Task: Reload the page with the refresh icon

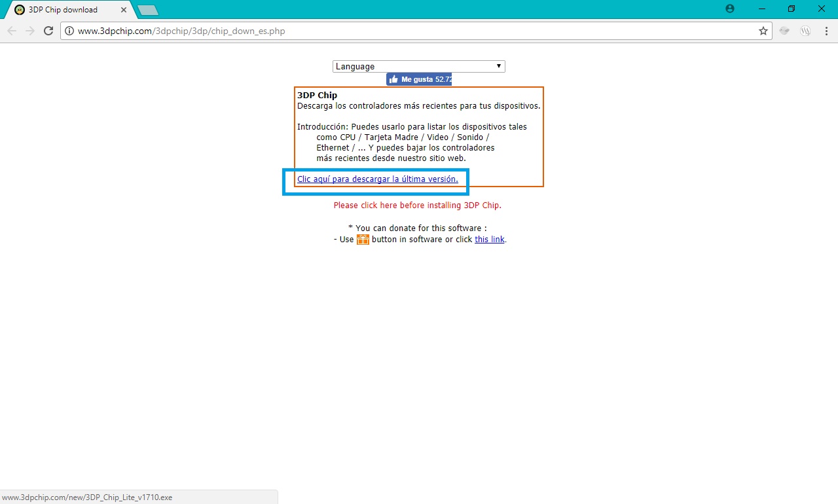Action: (x=48, y=31)
